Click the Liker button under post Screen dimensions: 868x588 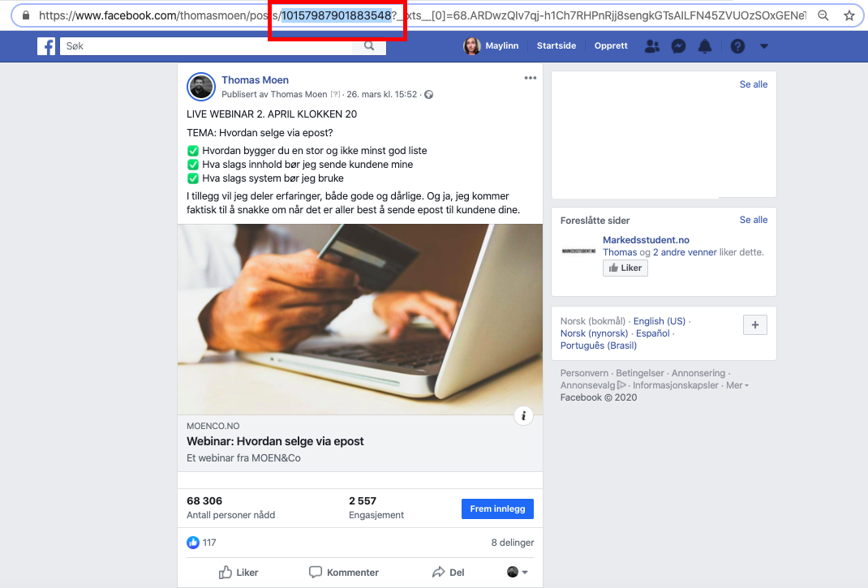238,573
